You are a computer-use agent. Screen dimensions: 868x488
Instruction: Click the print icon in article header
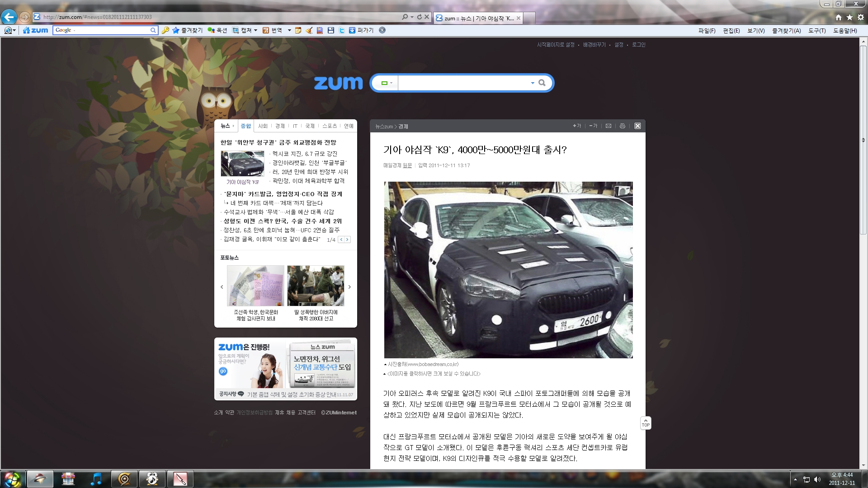(623, 126)
